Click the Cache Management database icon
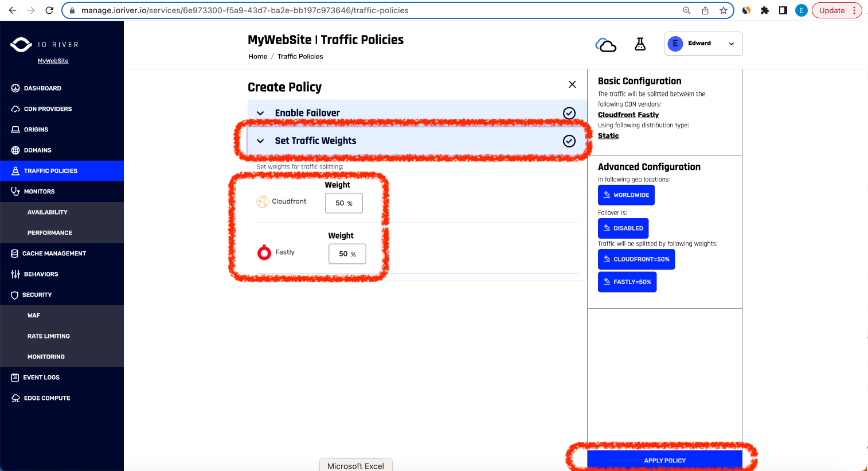 15,254
